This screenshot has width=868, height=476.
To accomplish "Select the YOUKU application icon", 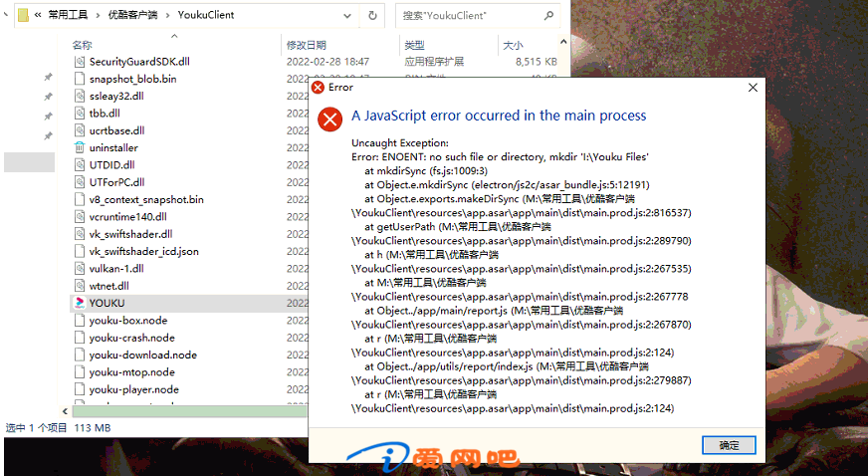I will click(80, 303).
